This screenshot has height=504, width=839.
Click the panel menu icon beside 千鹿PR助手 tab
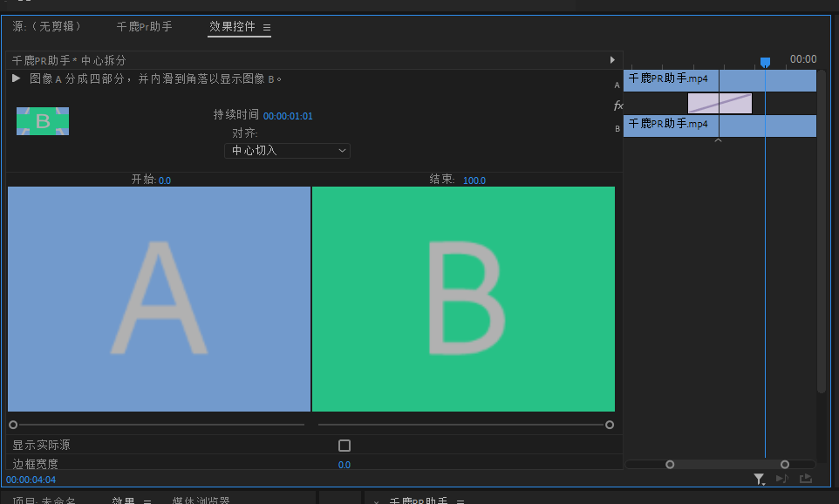click(460, 501)
